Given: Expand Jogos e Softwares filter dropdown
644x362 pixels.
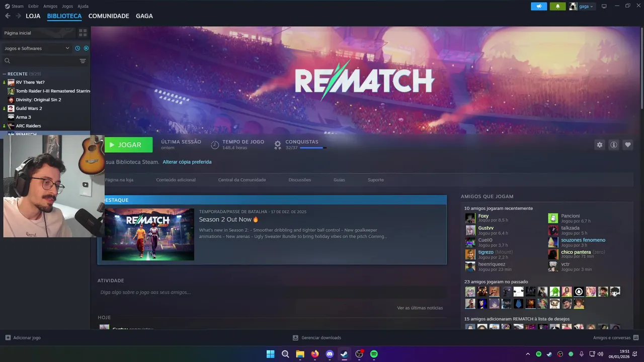Looking at the screenshot, I should point(37,48).
